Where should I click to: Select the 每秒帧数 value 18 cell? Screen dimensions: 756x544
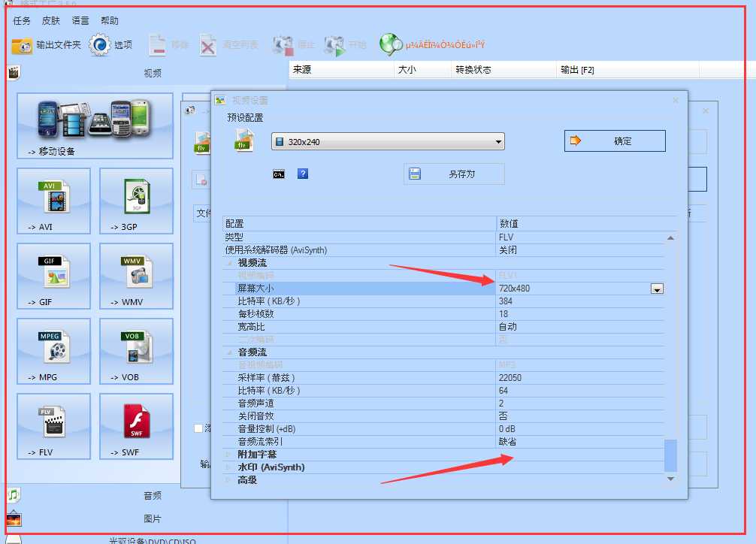(580, 314)
